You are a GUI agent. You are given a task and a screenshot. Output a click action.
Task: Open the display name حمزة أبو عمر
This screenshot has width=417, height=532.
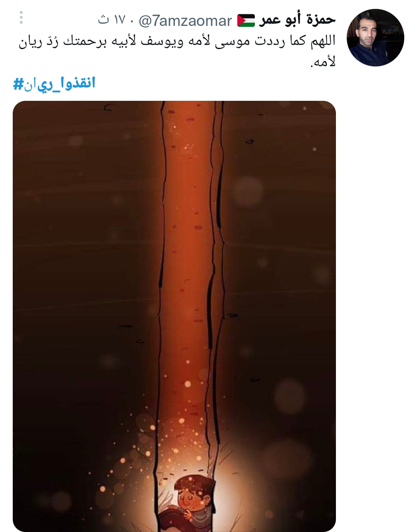click(297, 19)
